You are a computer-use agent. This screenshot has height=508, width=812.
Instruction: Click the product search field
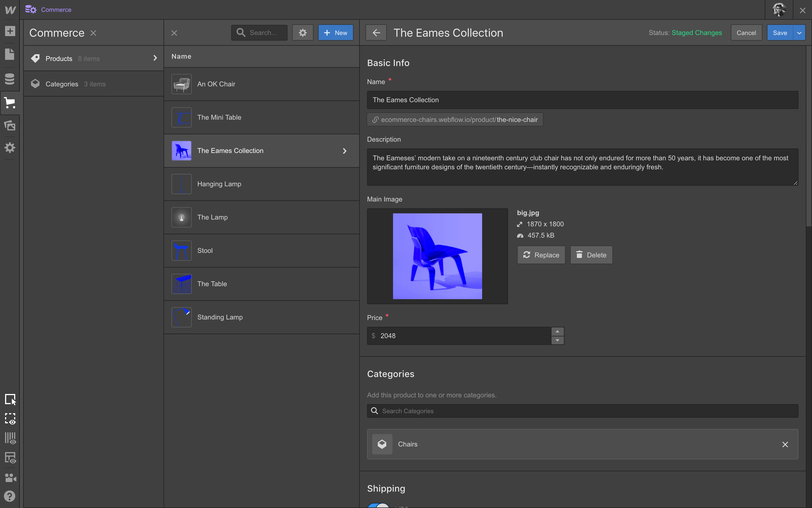pyautogui.click(x=259, y=32)
